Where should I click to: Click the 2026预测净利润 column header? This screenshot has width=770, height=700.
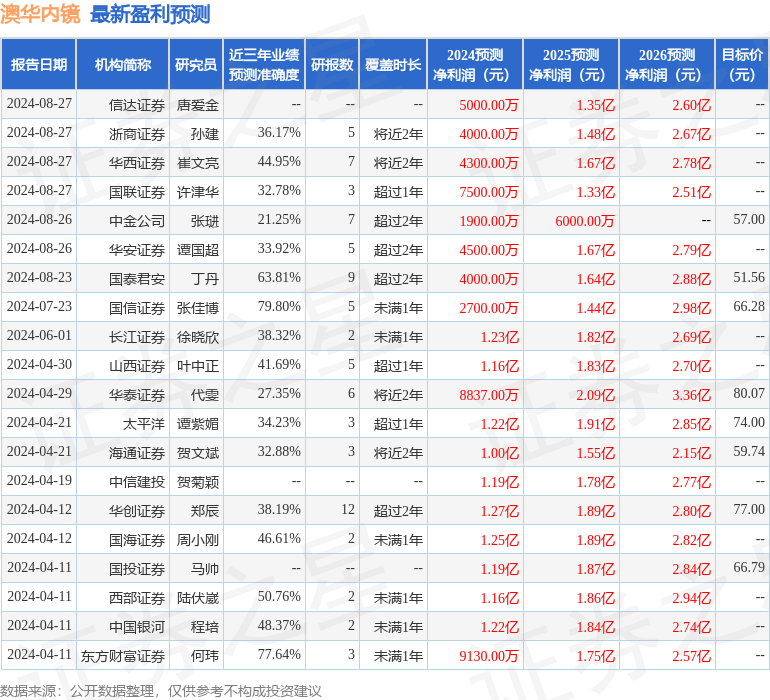point(667,64)
